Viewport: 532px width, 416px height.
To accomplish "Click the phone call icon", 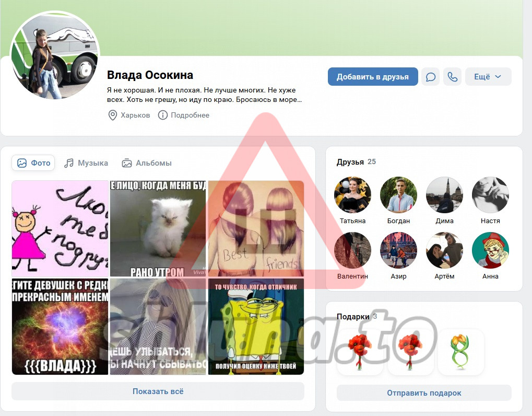I will 453,77.
